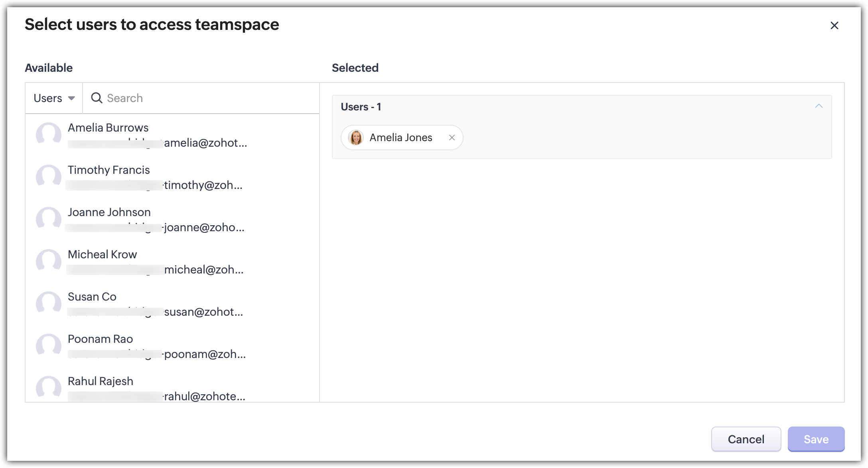
Task: Remove Amelia Jones from selected users
Action: 452,138
